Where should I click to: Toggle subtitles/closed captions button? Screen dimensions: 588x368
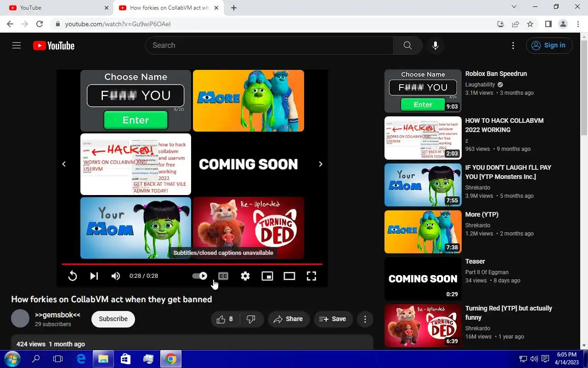tap(223, 276)
